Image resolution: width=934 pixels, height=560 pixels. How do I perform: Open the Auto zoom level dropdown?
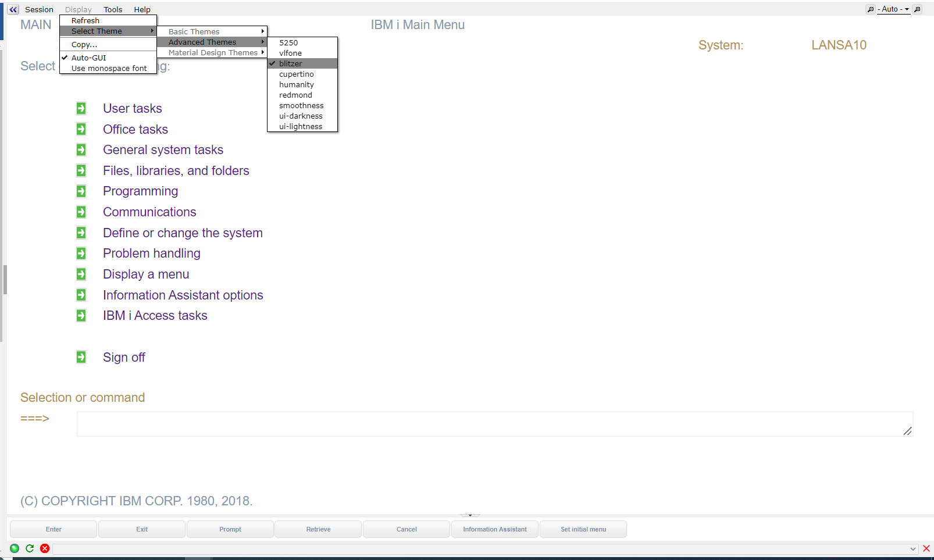[x=893, y=9]
